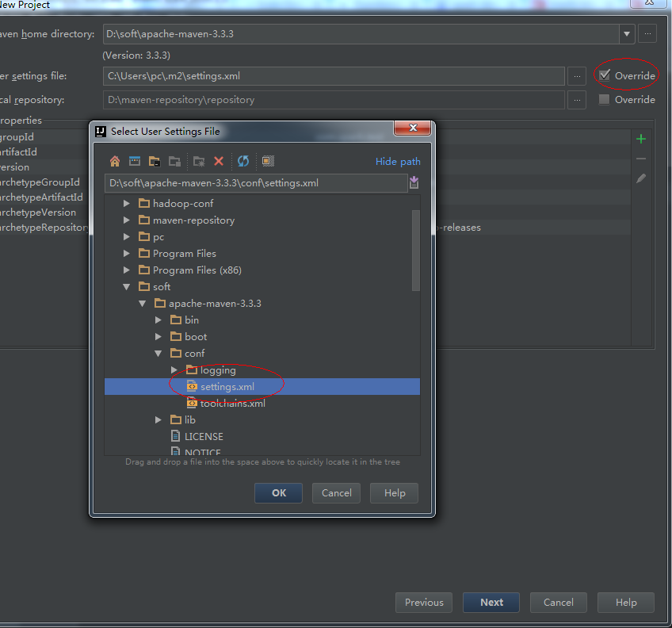Remove property with the minus icon
The height and width of the screenshot is (628, 672).
point(641,159)
